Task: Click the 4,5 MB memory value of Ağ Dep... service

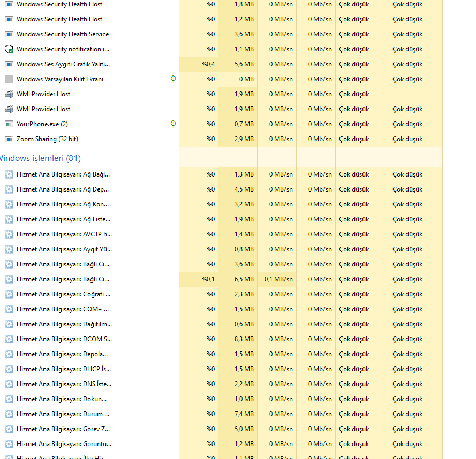Action: [x=244, y=189]
